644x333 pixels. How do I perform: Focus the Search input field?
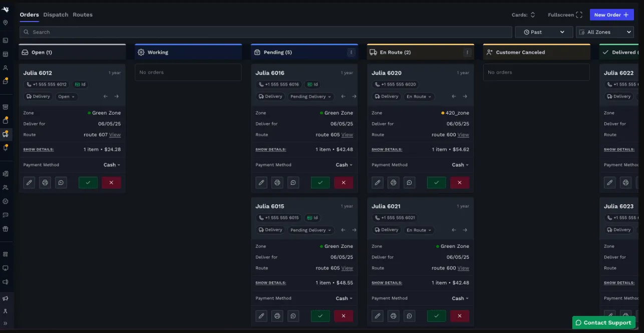(266, 32)
